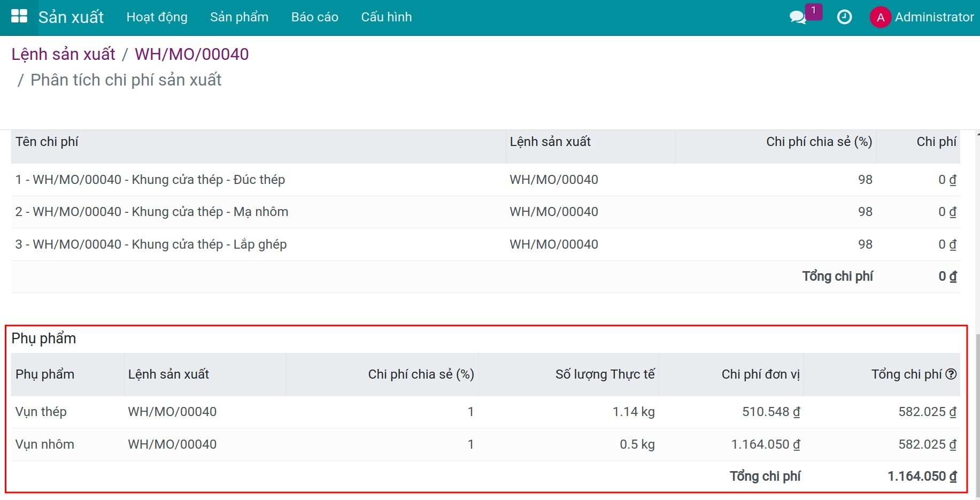Select the Mạ nhôm cost row name
This screenshot has width=980, height=500.
[152, 212]
